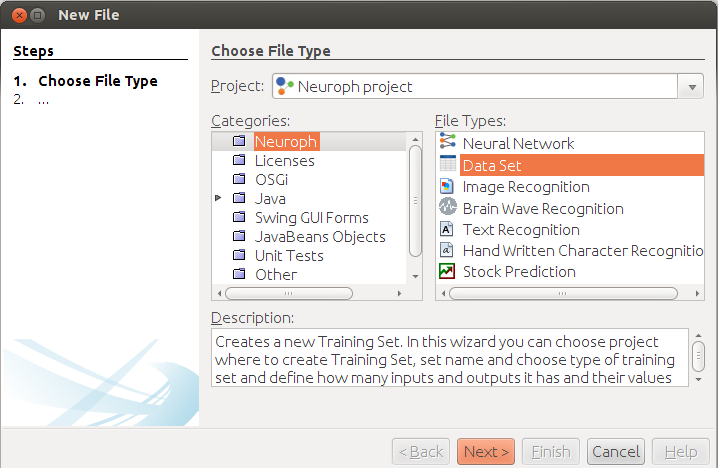Select the Neuroph project combo box
This screenshot has width=718, height=468.
[477, 87]
